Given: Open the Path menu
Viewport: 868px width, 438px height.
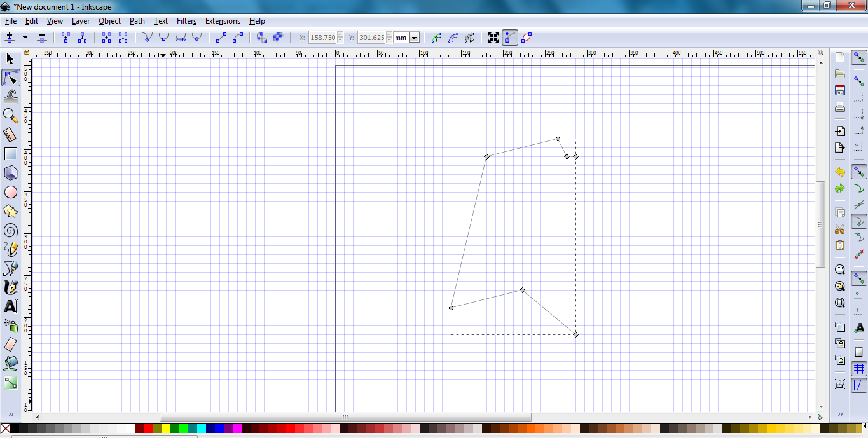Looking at the screenshot, I should tap(137, 21).
